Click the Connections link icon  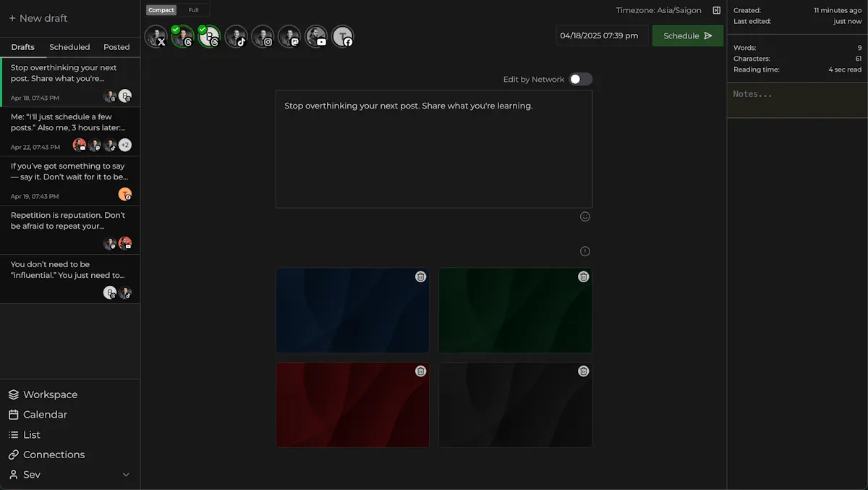(x=13, y=455)
